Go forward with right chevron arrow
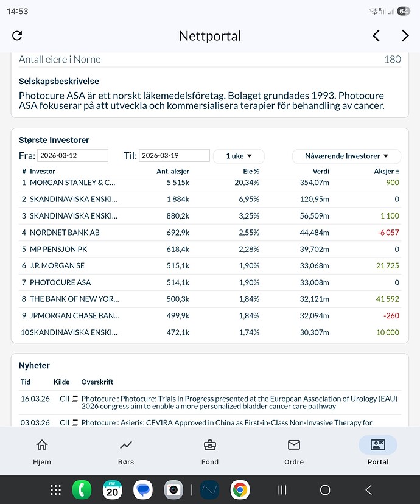This screenshot has height=504, width=420. (x=405, y=36)
